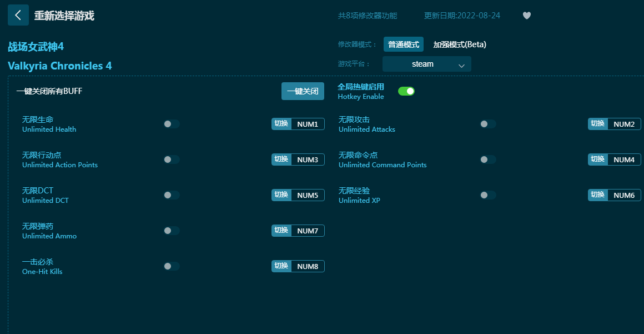Click 切换 button beside NUM3
The width and height of the screenshot is (644, 334).
(x=281, y=159)
